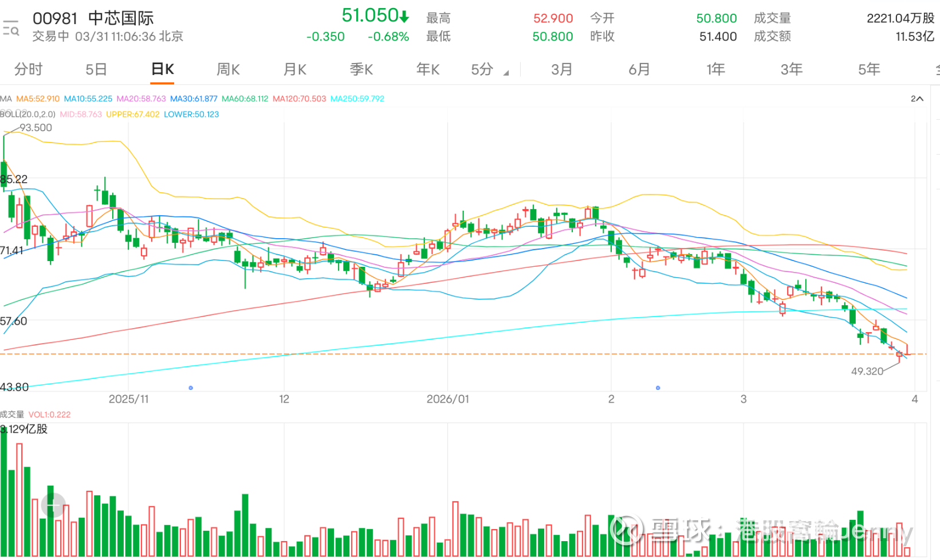The image size is (940, 560).
Task: Click the 最低 value 50.800
Action: tap(553, 37)
